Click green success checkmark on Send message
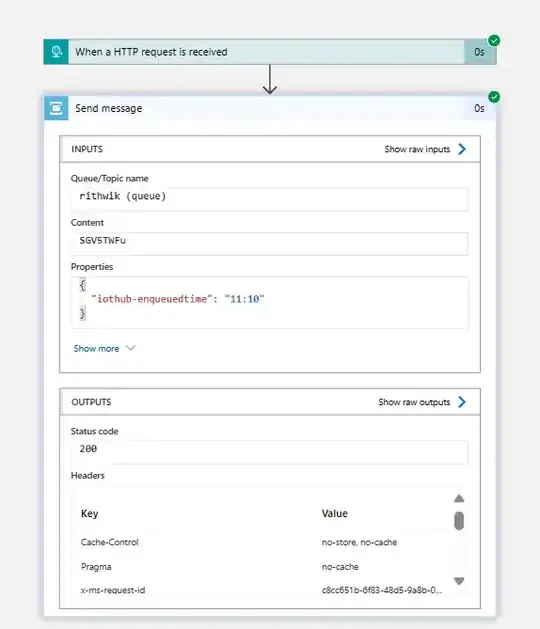540x629 pixels. click(494, 97)
